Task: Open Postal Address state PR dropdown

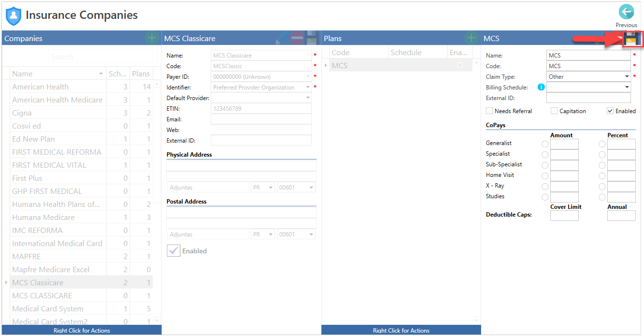Action: coord(271,234)
